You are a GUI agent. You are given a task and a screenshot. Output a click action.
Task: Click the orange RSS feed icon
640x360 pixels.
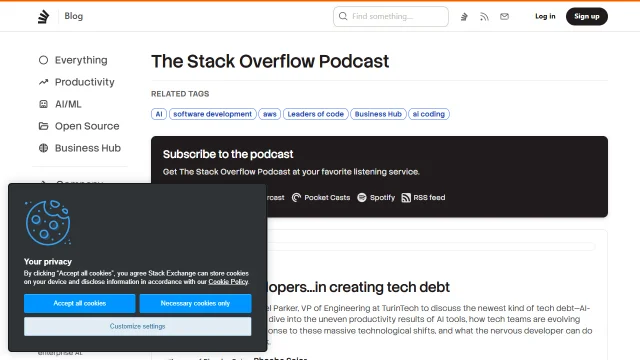pyautogui.click(x=406, y=198)
